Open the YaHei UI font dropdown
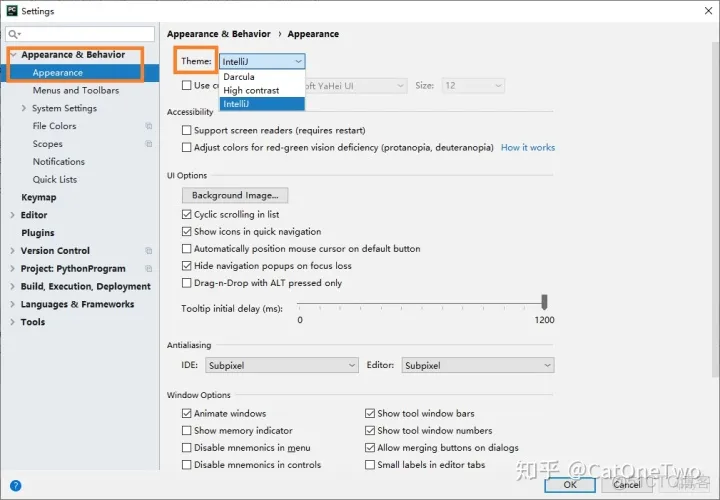The height and width of the screenshot is (500, 720). 356,86
